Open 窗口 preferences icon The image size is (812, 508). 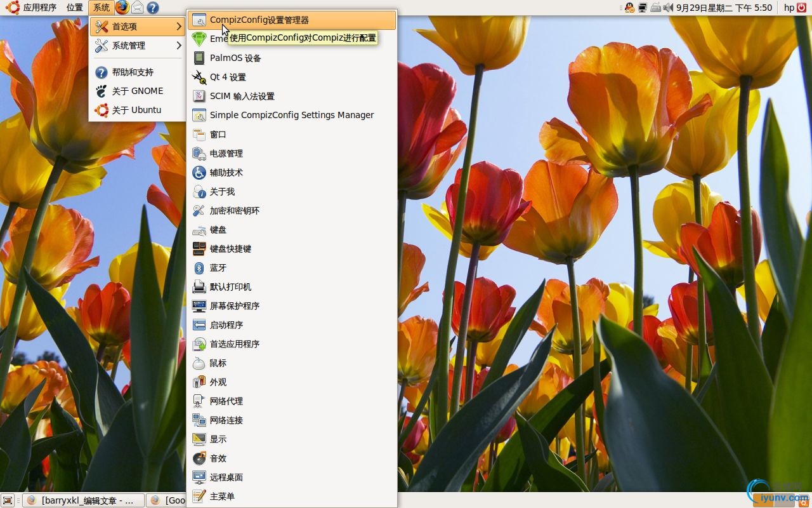(x=199, y=135)
